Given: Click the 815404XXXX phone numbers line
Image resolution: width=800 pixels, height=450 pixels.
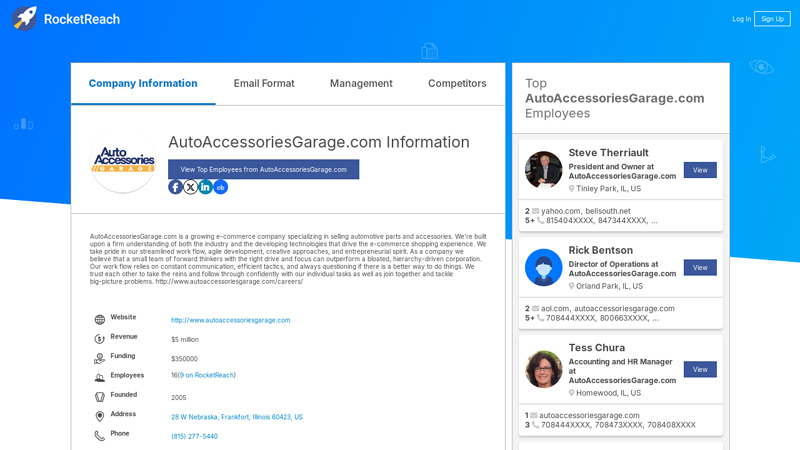Looking at the screenshot, I should pyautogui.click(x=602, y=220).
